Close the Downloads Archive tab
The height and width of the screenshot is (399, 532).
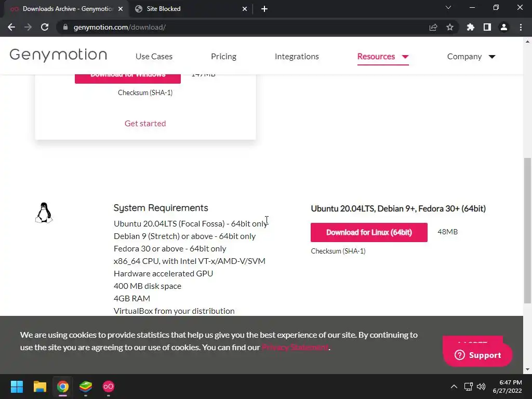pos(121,9)
